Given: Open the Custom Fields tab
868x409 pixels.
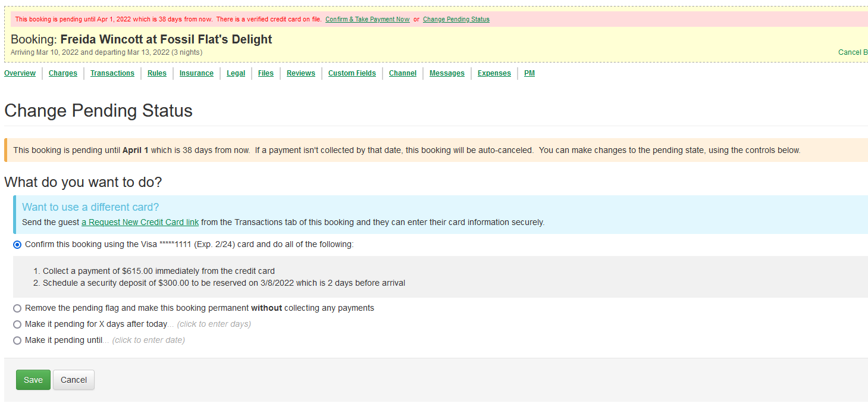Looking at the screenshot, I should tap(352, 73).
